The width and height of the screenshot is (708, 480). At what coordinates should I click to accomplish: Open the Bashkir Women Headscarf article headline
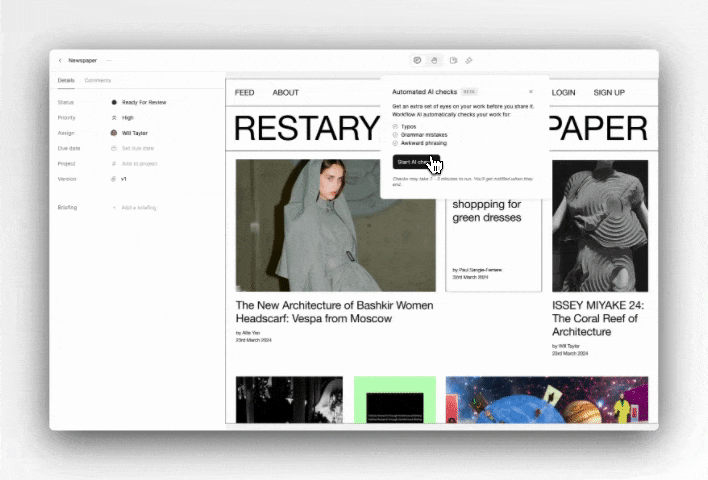coord(335,312)
